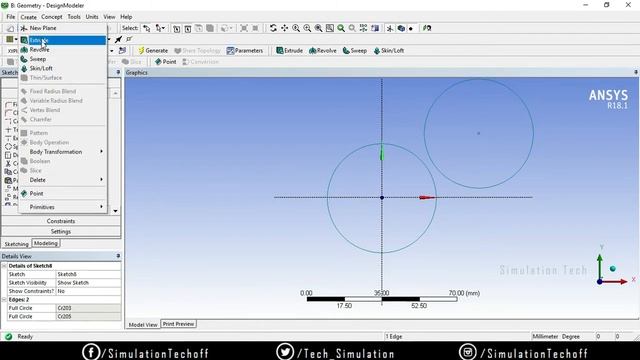Collapse the Details of Sketch8 group
640x360 pixels.
4,266
